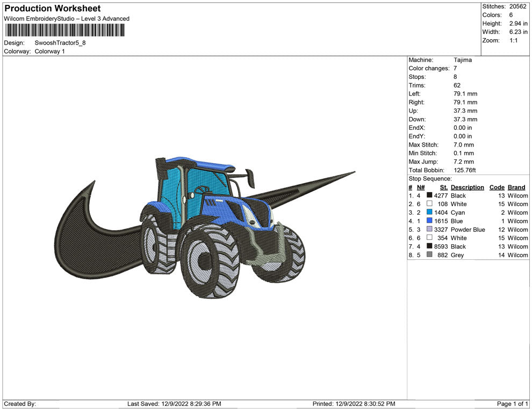Viewport: 532px width, 409px height.
Task: Click the 'Brand' column header
Action: [516, 187]
